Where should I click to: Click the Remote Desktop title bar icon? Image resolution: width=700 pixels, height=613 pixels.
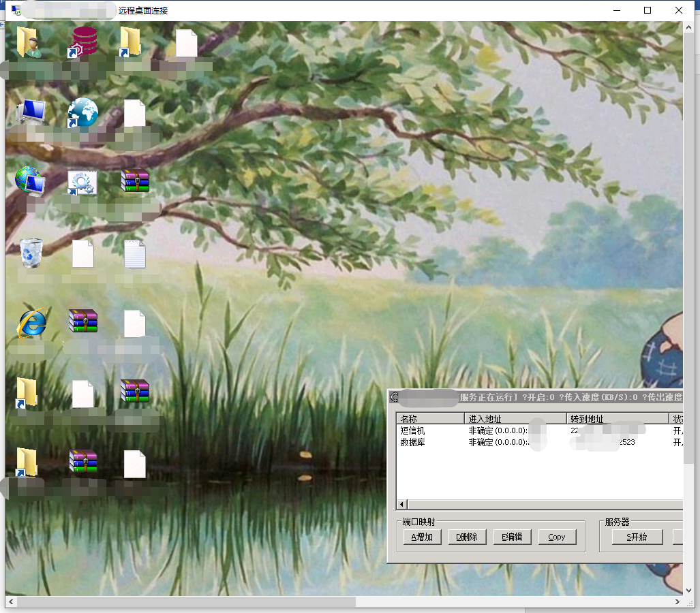(16, 10)
